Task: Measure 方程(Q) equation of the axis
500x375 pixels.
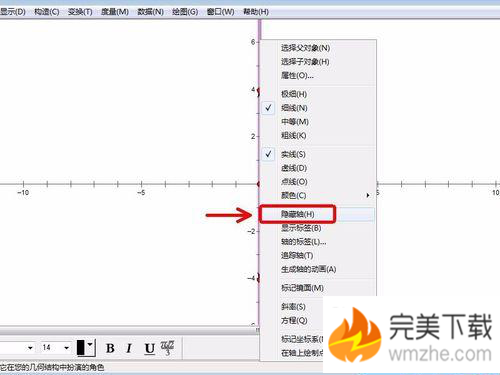Action: tap(294, 320)
